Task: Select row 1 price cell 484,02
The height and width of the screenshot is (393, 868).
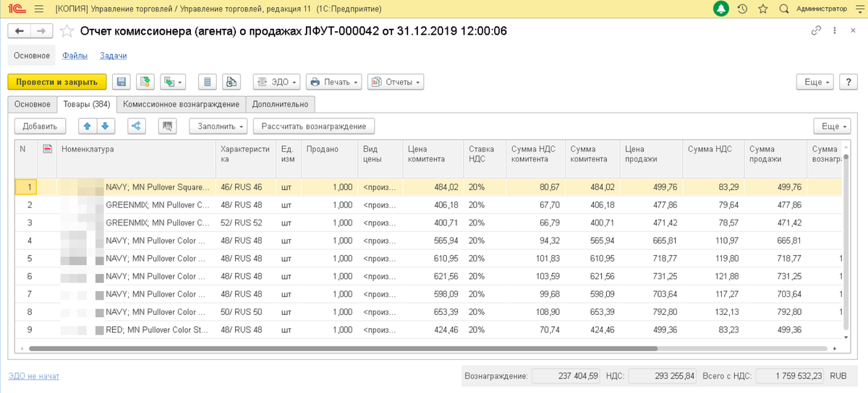Action: click(433, 186)
